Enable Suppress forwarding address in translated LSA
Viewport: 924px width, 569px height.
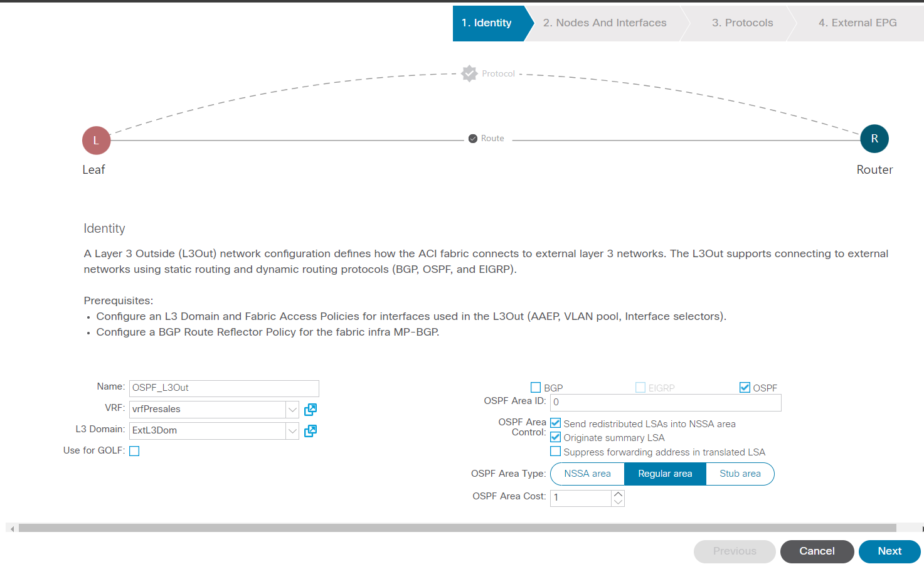click(x=555, y=452)
